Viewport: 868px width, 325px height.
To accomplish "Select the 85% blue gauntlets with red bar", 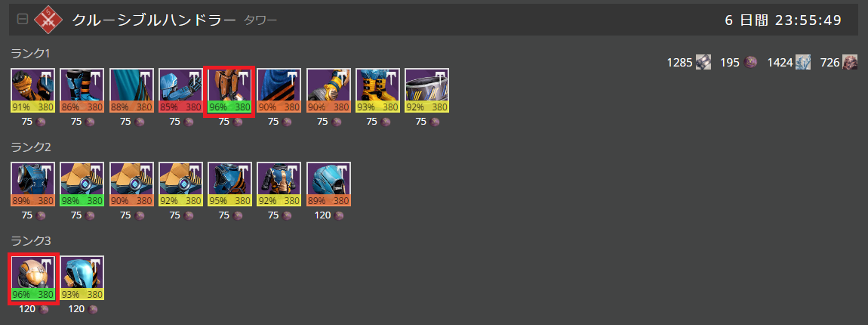I will [x=180, y=91].
